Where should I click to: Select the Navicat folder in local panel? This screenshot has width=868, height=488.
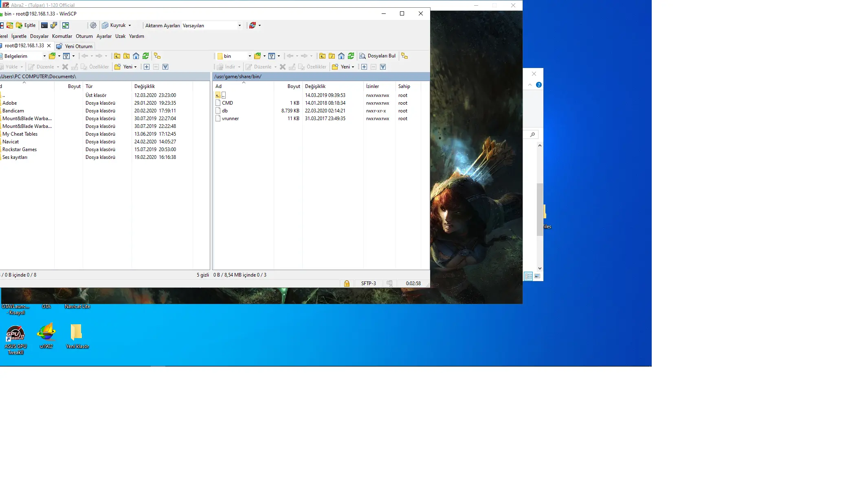[10, 142]
